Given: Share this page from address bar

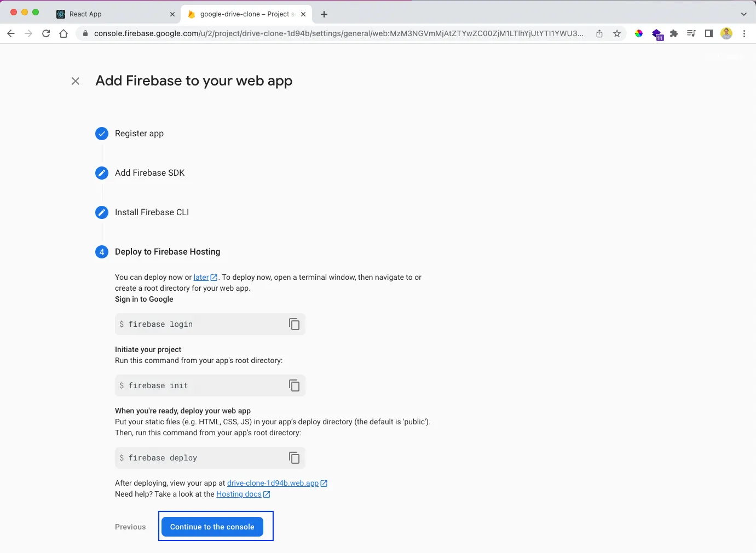Looking at the screenshot, I should pyautogui.click(x=599, y=33).
